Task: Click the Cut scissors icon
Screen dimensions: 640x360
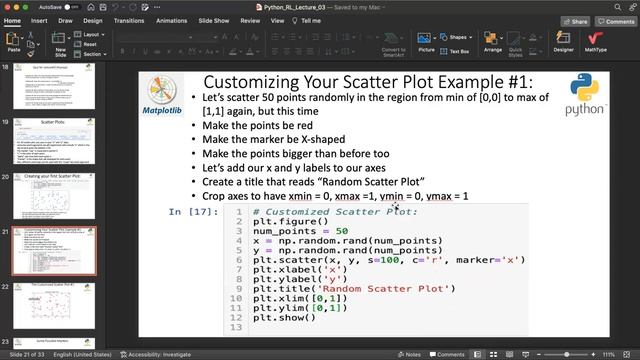Action: click(x=30, y=35)
